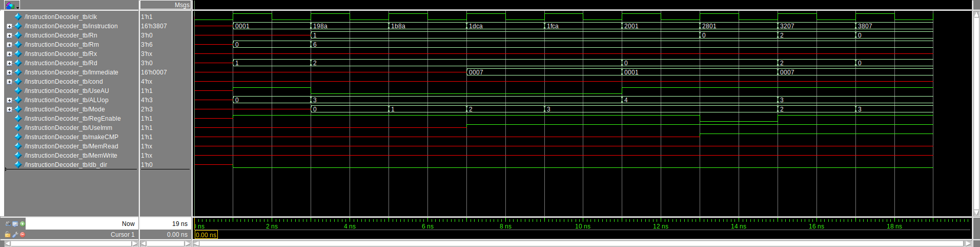Select the /InstructionDecoder_tb/makeCMP signal name

(x=71, y=137)
